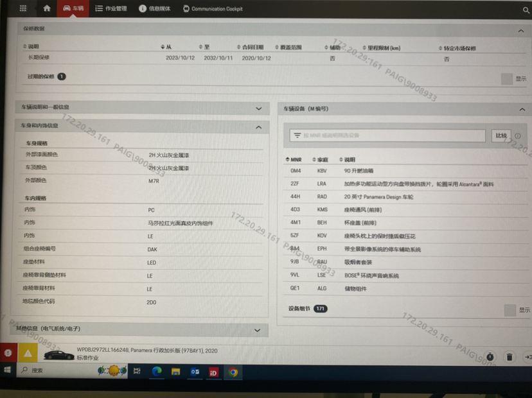The image size is (532, 398).
Task: Click the 9VL row BOSE 环绕声音响系统
Action: 405,275
